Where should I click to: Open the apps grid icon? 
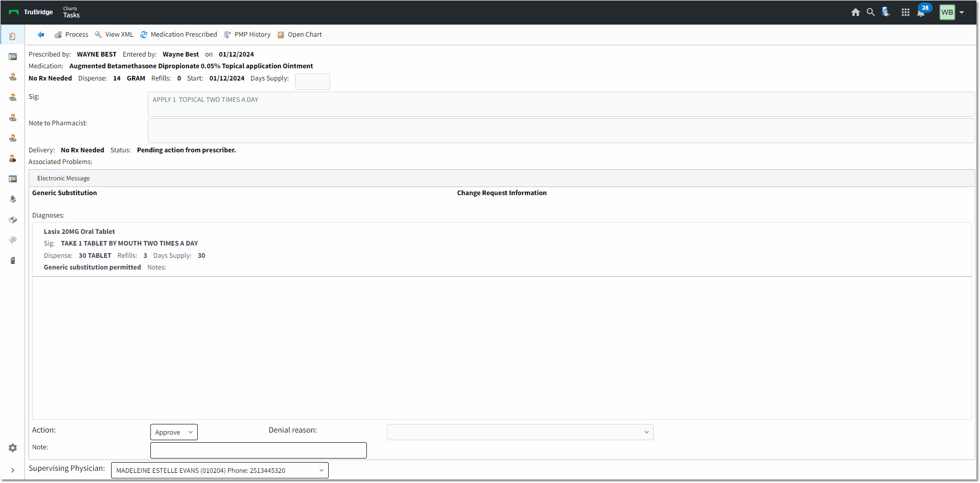tap(906, 12)
